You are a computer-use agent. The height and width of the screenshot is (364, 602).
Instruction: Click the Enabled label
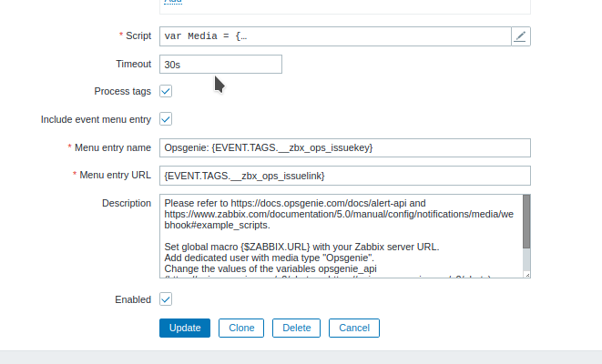[133, 299]
